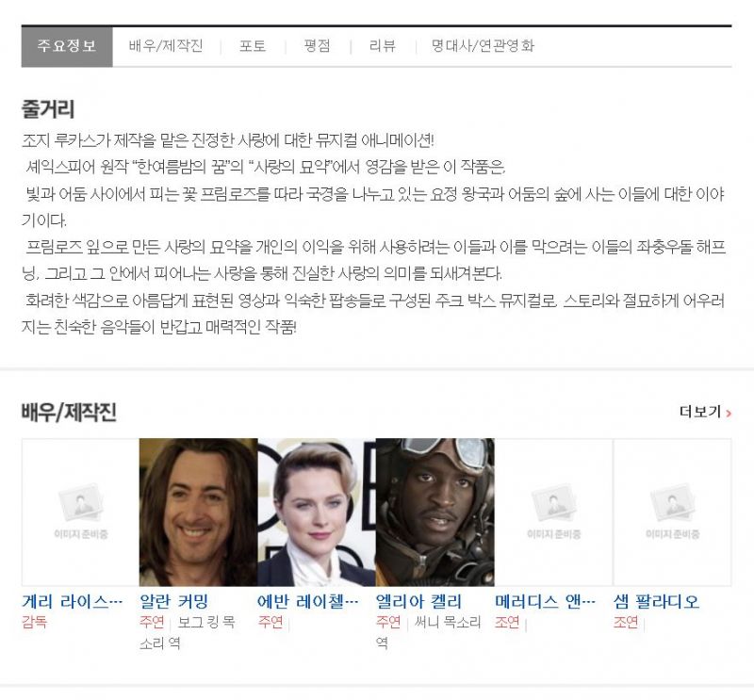Click the pilot photo for 엘리아 켈리
The image size is (754, 700).
coord(434,512)
